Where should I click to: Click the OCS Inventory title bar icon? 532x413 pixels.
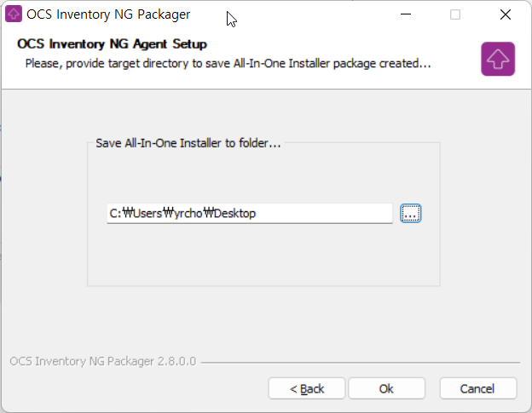coord(14,14)
